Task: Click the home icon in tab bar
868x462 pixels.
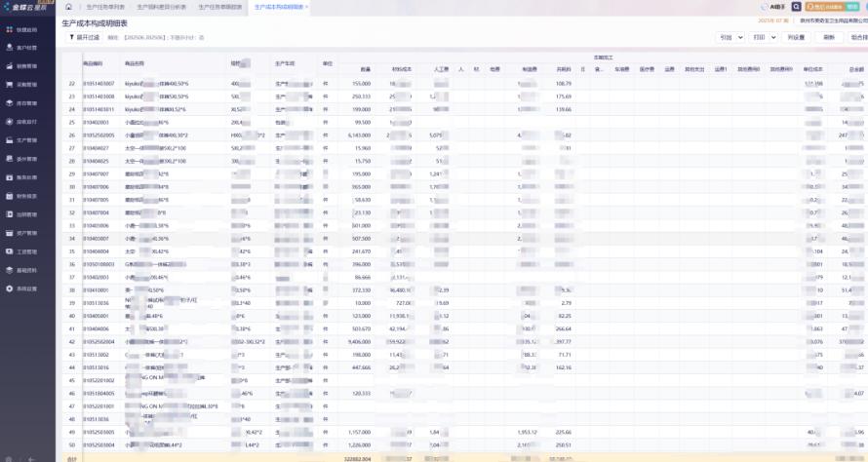Action: [x=68, y=7]
